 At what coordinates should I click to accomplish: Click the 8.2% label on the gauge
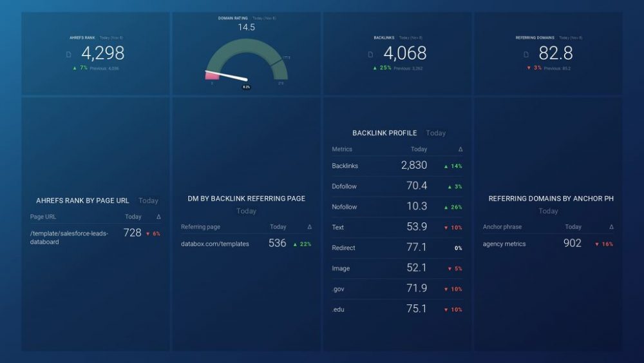point(246,86)
